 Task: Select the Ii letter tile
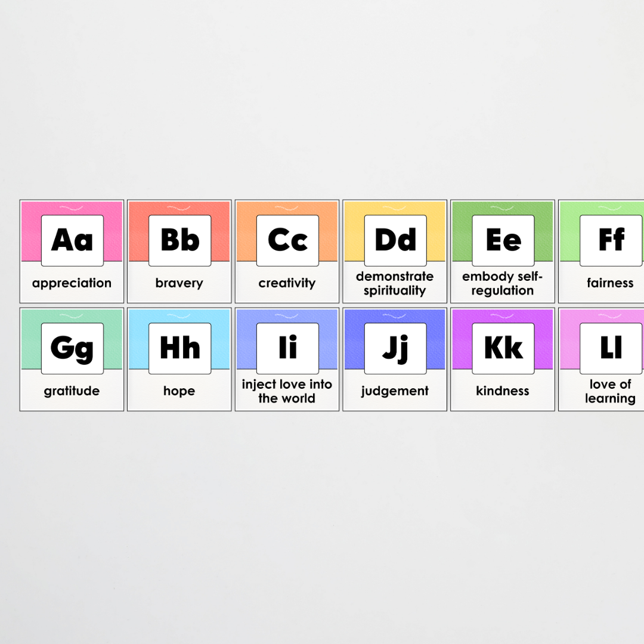[x=287, y=348]
